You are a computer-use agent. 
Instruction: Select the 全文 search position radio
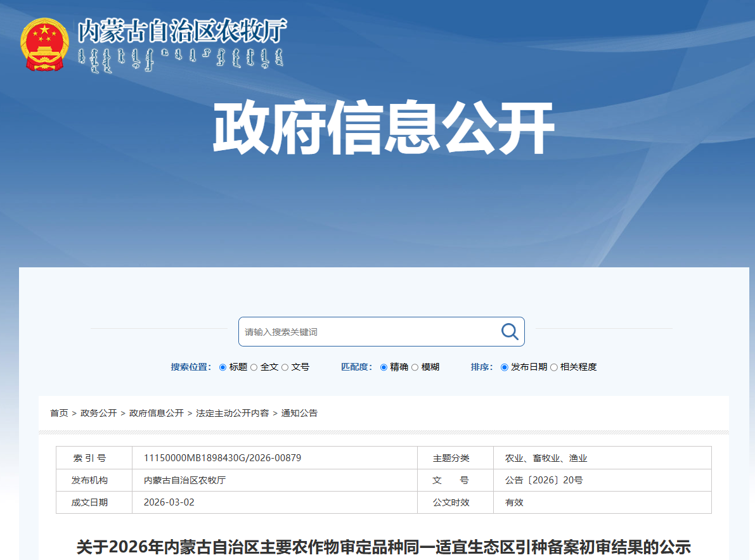254,367
